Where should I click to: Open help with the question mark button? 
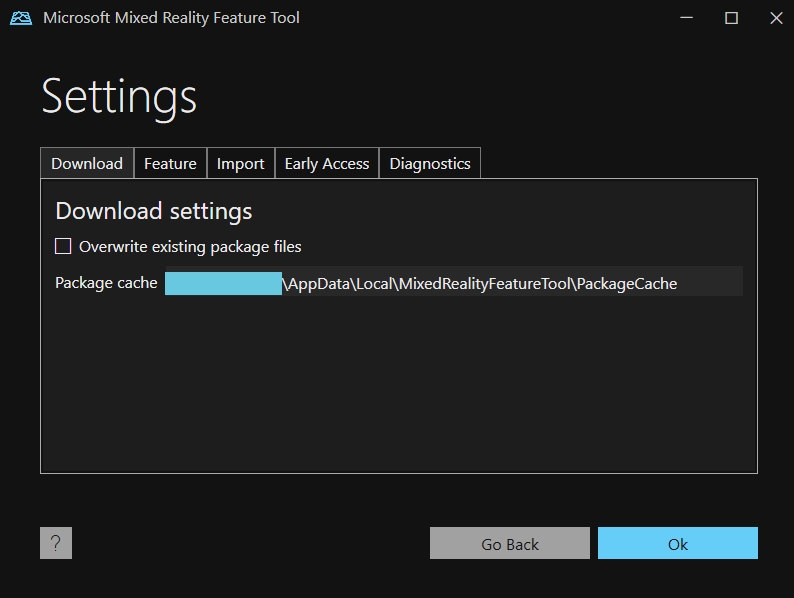pyautogui.click(x=56, y=543)
